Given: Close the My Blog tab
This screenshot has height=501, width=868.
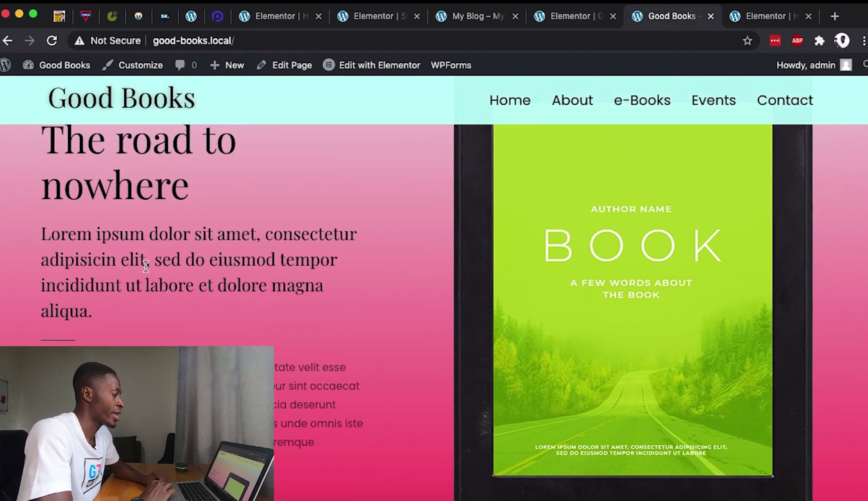Looking at the screenshot, I should [515, 16].
